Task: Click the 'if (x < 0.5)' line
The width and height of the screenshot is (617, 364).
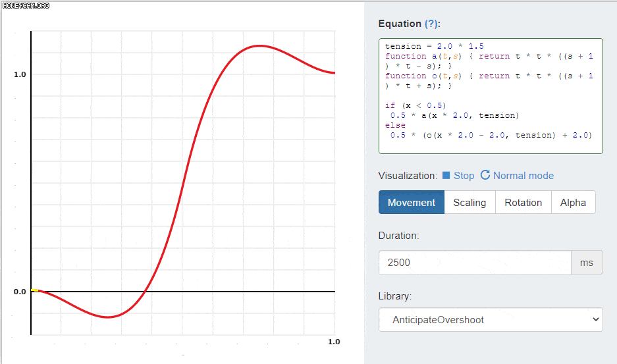Action: pos(415,105)
